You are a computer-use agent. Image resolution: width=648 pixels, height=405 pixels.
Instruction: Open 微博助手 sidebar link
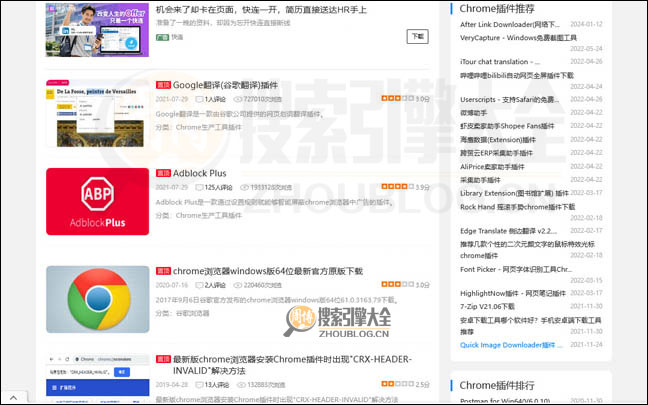(x=474, y=113)
